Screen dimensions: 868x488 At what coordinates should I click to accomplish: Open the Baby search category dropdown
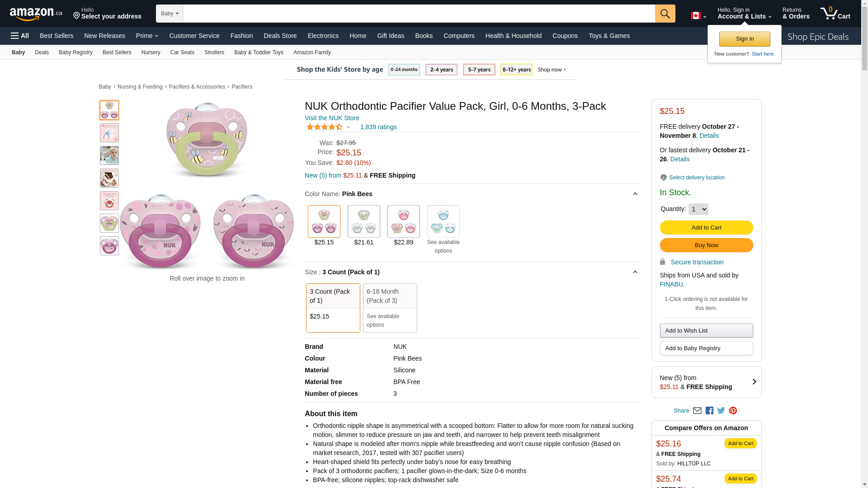coord(170,14)
